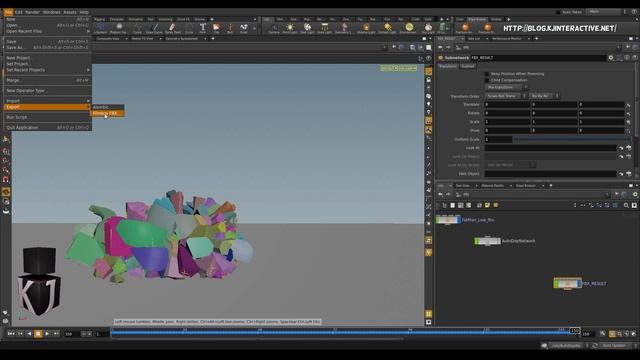Choose Alembic from the Export submenu
The height and width of the screenshot is (360, 640).
click(107, 107)
